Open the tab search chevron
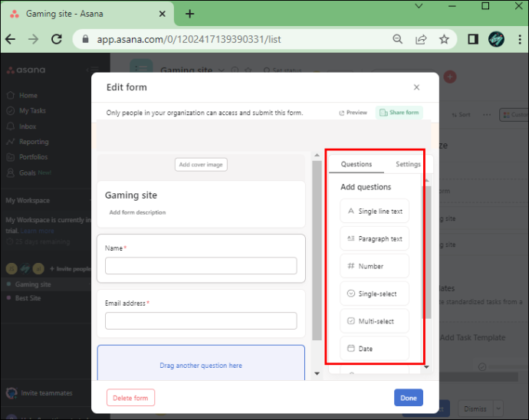 [x=419, y=5]
